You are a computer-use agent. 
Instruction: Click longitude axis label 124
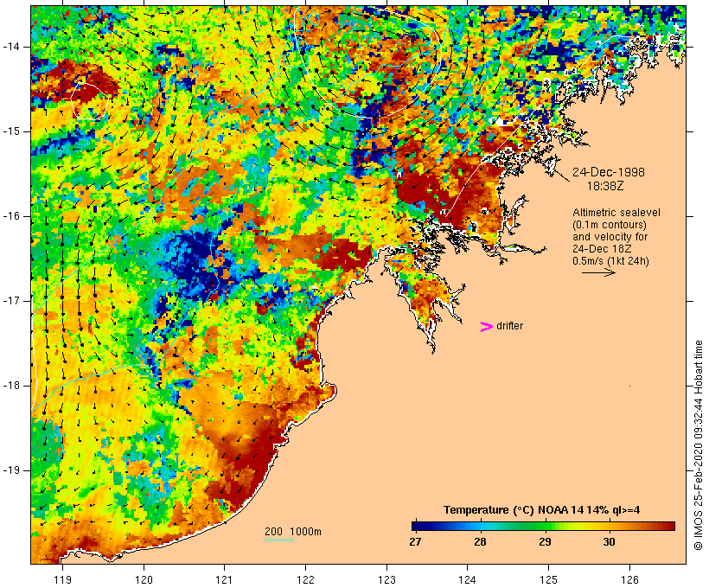[x=467, y=579]
